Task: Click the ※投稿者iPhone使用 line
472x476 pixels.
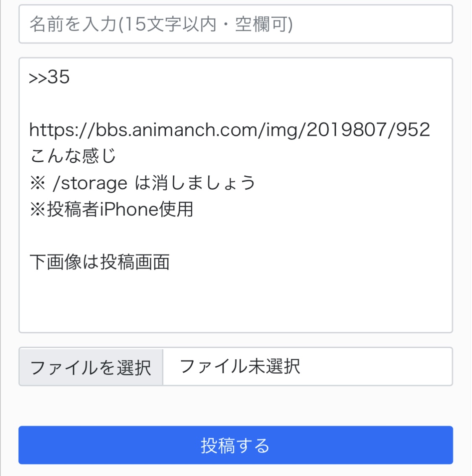Action: (x=112, y=209)
